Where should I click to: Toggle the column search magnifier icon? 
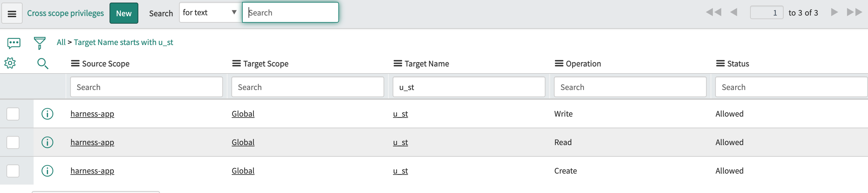click(x=42, y=63)
